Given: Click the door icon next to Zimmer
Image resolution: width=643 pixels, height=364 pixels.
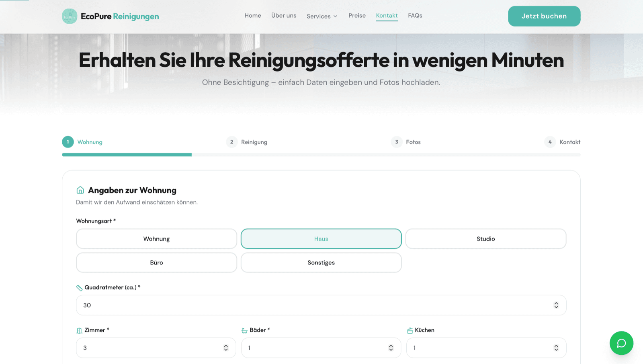Looking at the screenshot, I should [x=79, y=330].
